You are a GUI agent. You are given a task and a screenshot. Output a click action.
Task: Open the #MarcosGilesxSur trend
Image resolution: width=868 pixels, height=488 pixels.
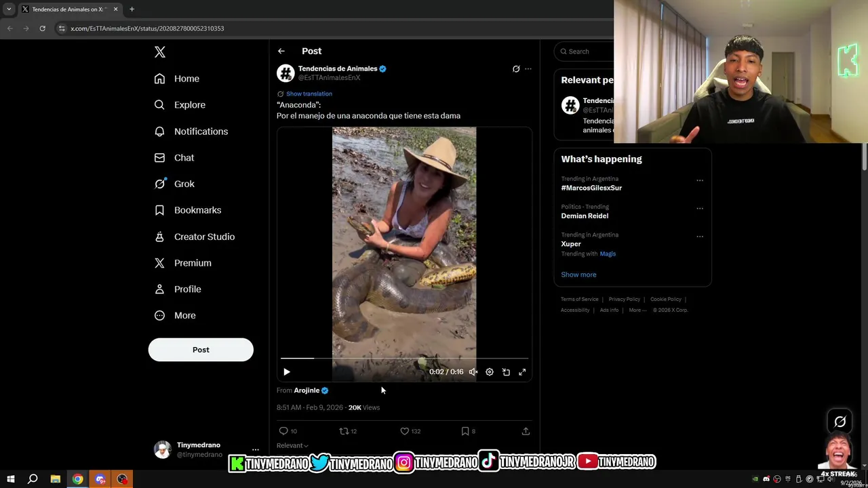591,188
